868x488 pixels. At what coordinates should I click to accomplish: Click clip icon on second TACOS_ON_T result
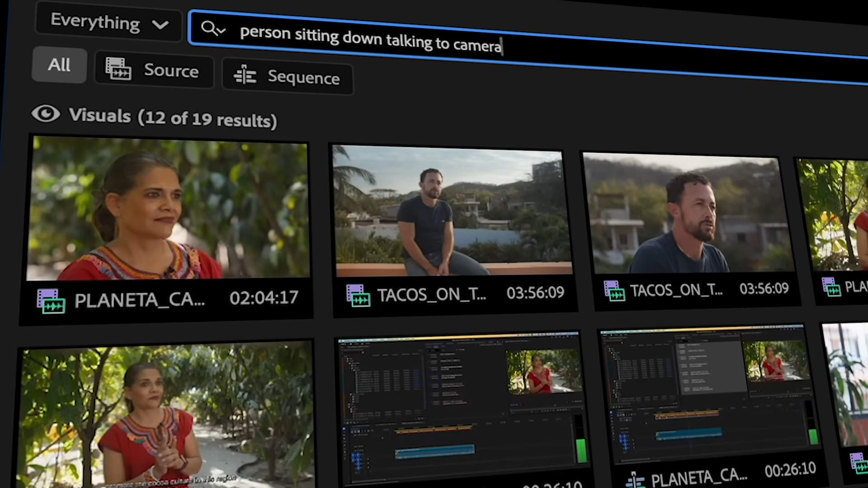point(614,291)
